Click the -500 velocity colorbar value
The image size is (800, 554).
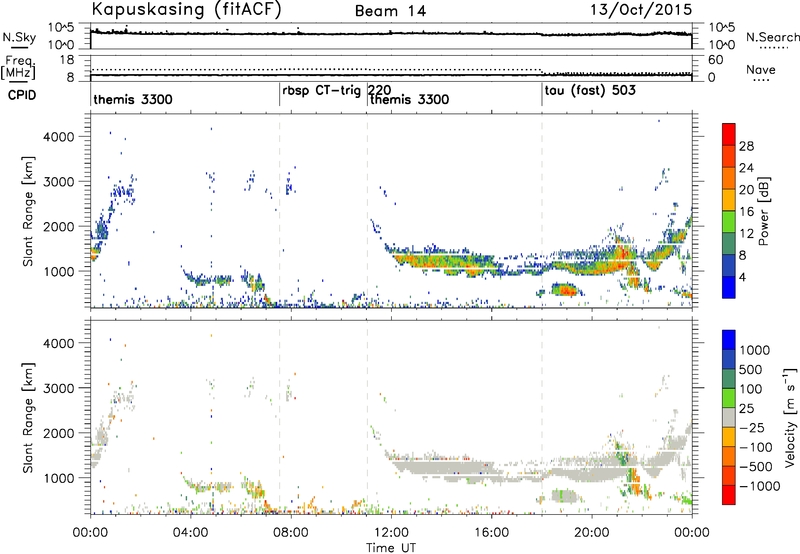[757, 467]
